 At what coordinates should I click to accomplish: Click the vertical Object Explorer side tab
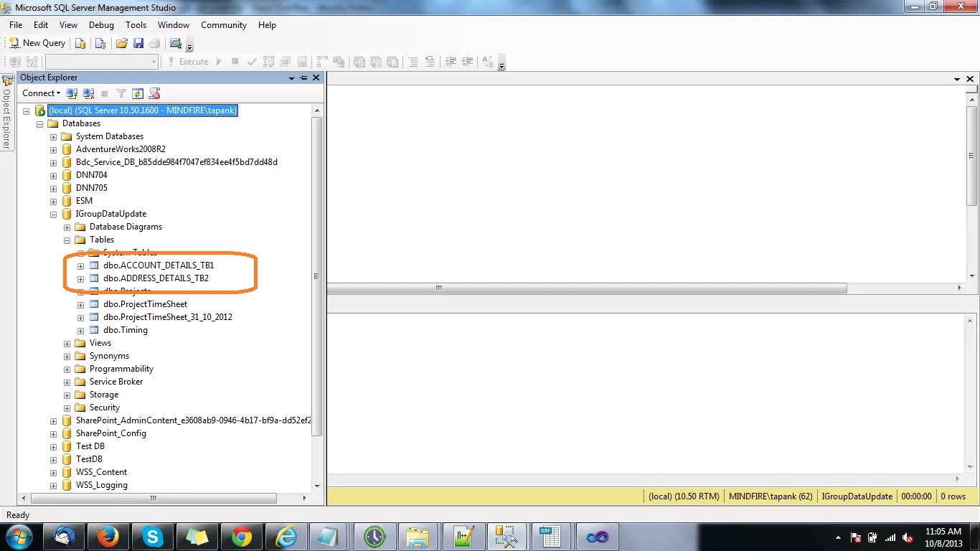pos(7,113)
